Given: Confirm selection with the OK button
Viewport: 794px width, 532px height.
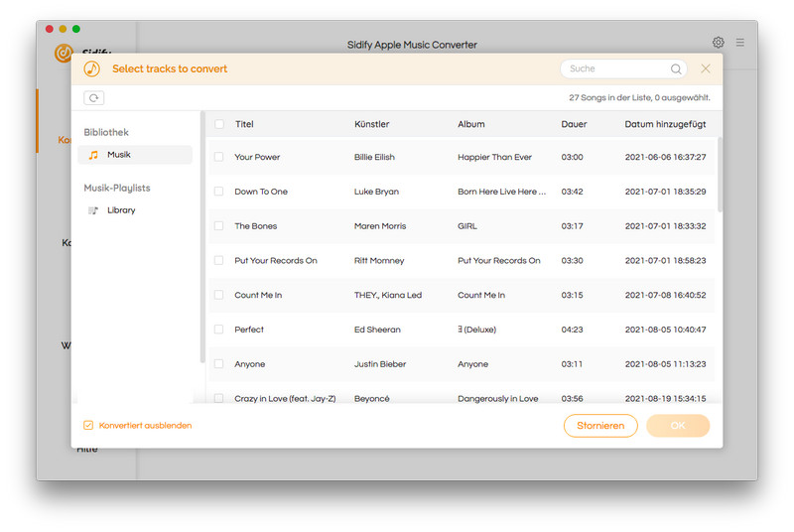Looking at the screenshot, I should coord(678,426).
